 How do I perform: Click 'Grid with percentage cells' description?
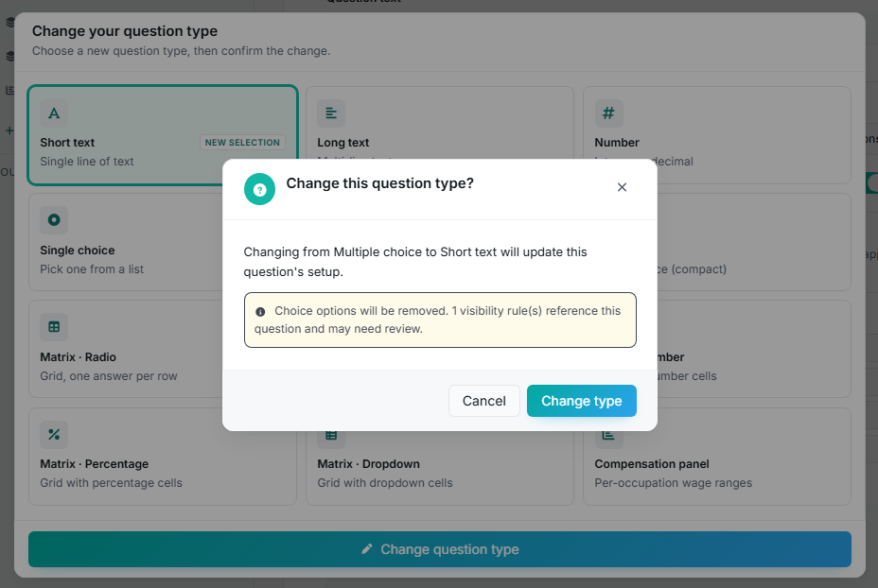point(111,483)
